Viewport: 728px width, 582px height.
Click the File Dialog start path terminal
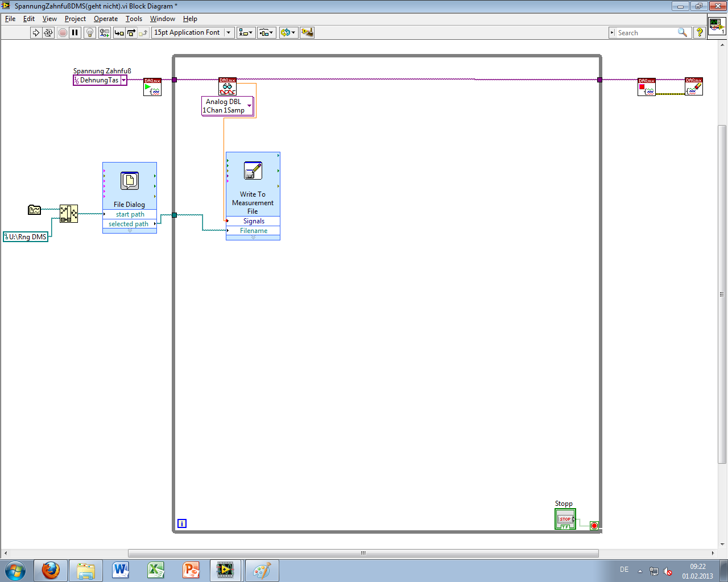coord(130,214)
